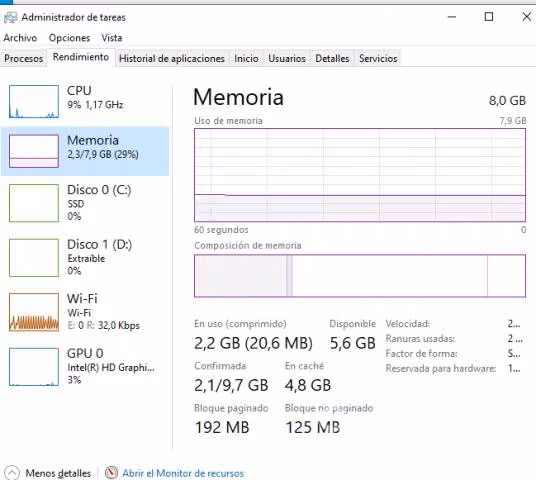
Task: Click the Task Manager title bar icon
Action: click(10, 17)
